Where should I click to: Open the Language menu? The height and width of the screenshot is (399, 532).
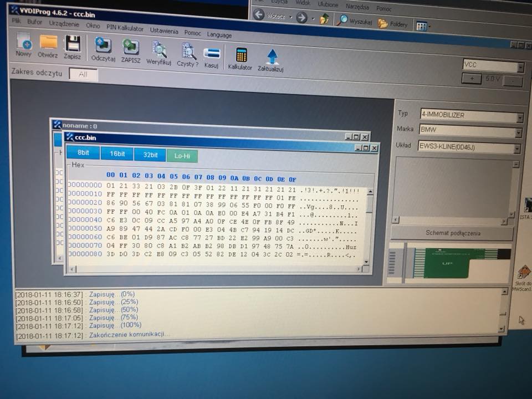(219, 34)
